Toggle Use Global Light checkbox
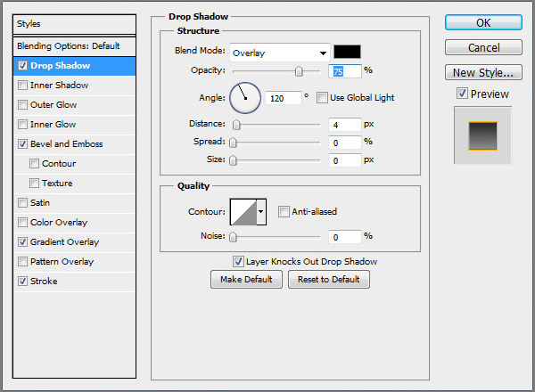Screen dimensions: 535x392 click(x=322, y=97)
